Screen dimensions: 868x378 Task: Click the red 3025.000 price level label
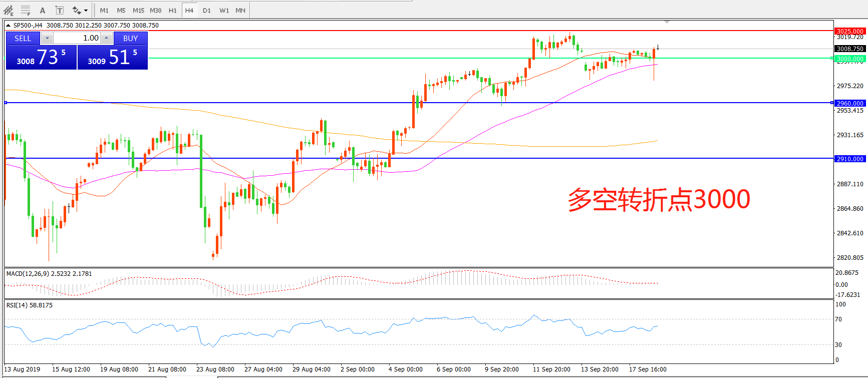[850, 31]
